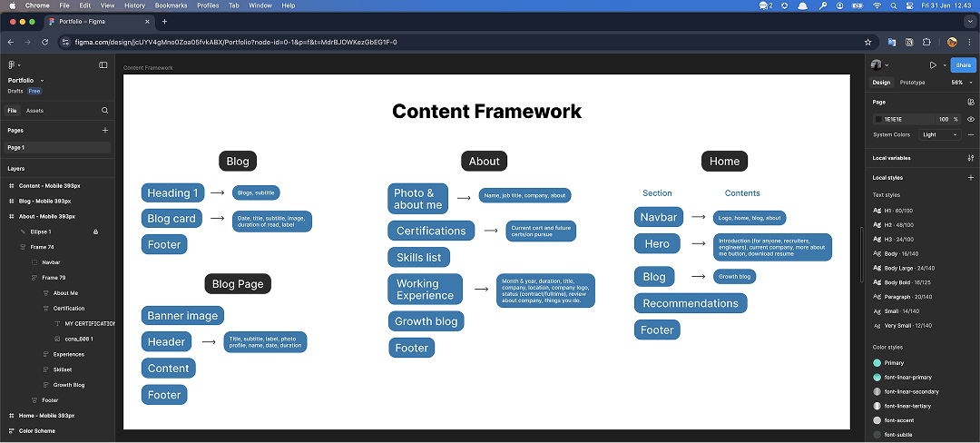Add a local style with the plus icon
This screenshot has height=443, width=980.
tap(971, 178)
